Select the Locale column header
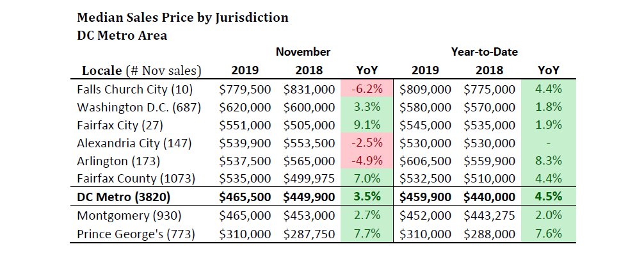The image size is (644, 260). [x=142, y=70]
